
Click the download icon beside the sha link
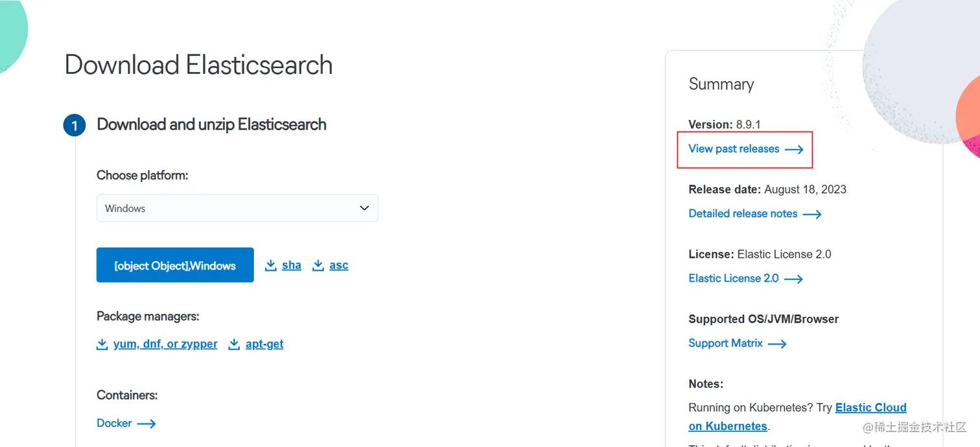tap(270, 265)
